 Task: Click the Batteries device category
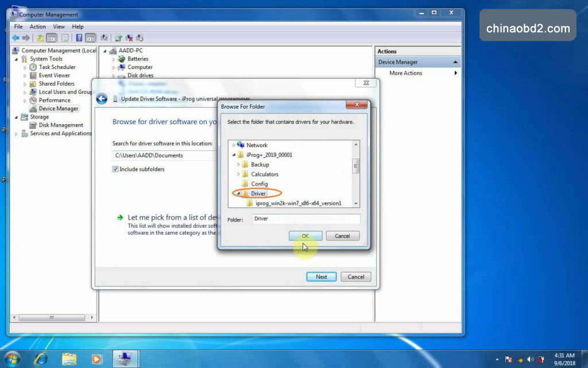point(138,59)
